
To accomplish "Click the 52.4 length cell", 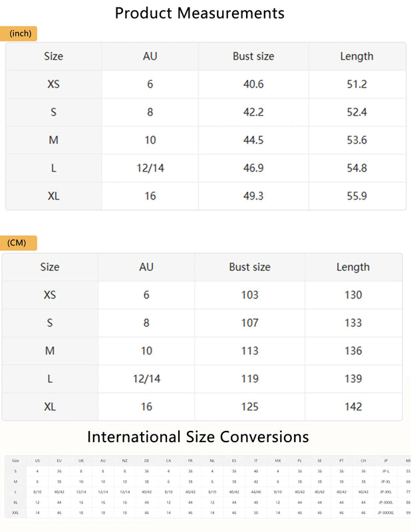I will click(x=356, y=112).
